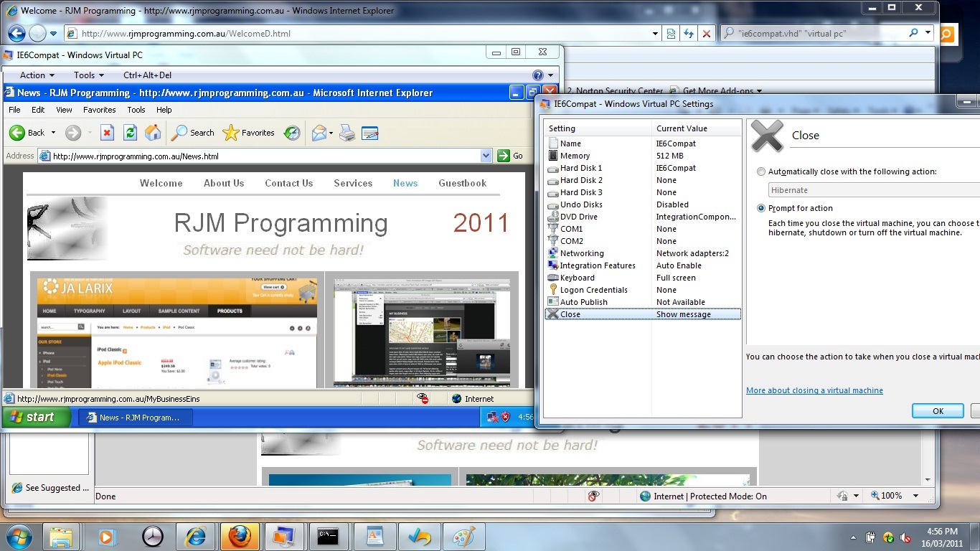Image resolution: width=980 pixels, height=551 pixels.
Task: Open File menu in IE6
Action: [14, 110]
